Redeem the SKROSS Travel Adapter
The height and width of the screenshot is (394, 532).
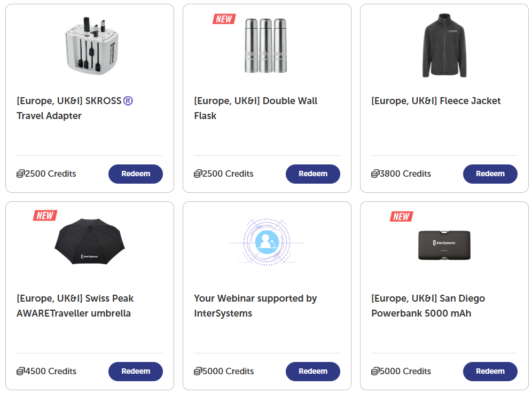[136, 174]
